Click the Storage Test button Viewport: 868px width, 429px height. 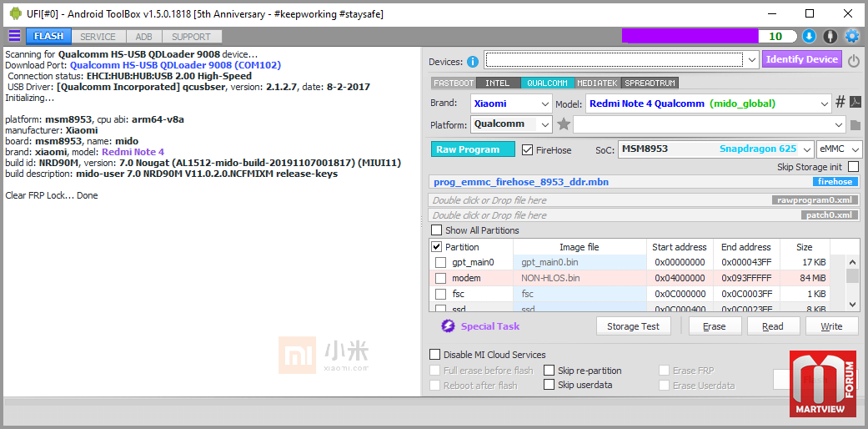(x=634, y=326)
